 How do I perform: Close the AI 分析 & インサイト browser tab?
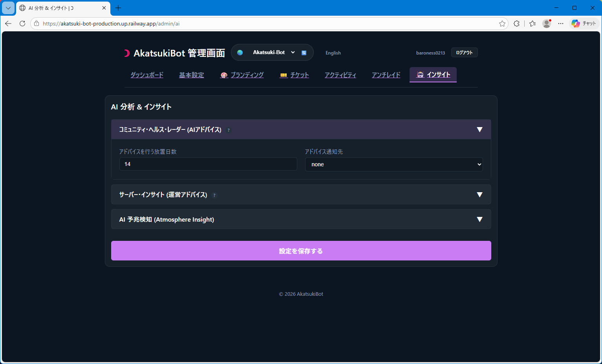[x=104, y=8]
